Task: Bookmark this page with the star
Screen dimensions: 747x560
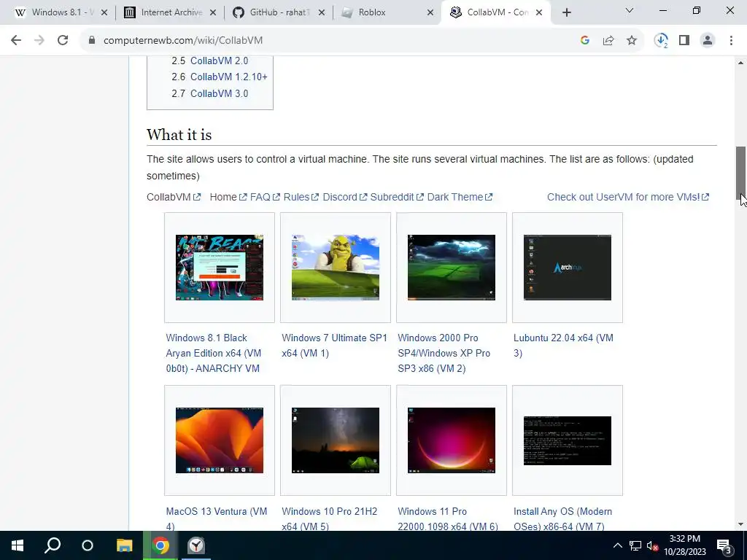Action: 632,41
